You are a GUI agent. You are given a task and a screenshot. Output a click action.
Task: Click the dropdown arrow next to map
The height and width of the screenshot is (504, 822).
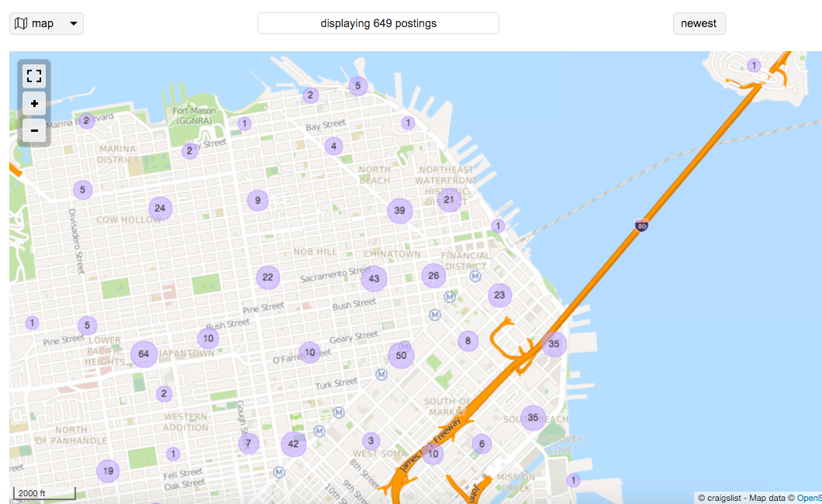[74, 23]
